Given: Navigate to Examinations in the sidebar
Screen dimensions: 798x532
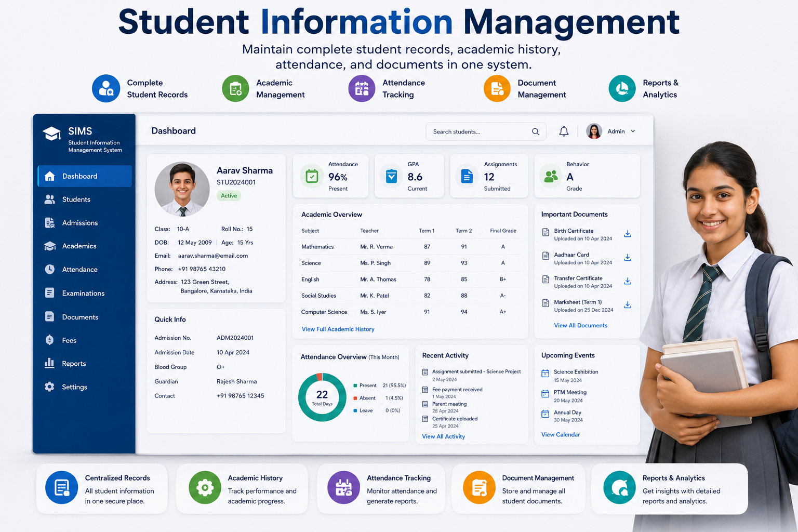Looking at the screenshot, I should point(85,294).
